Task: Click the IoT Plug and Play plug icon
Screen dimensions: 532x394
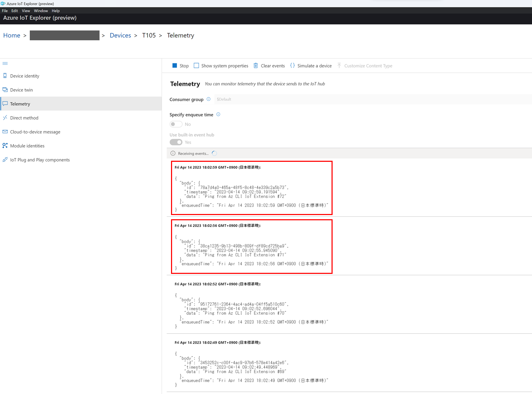Action: point(5,160)
